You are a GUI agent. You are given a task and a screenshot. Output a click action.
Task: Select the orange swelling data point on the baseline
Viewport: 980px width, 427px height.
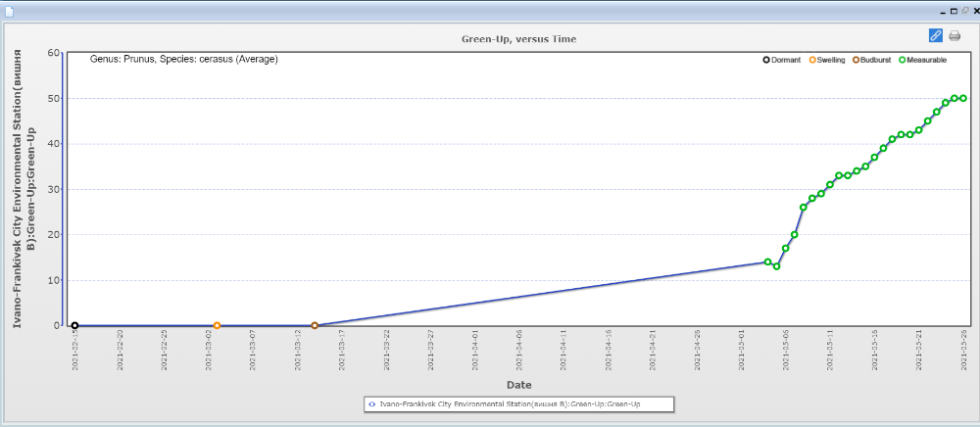[x=217, y=325]
